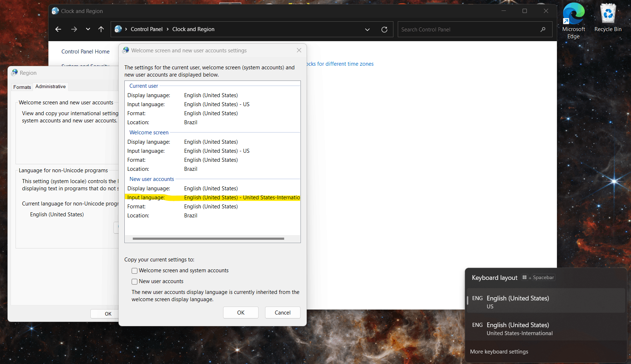Click Region dialog title globe icon
Screen dimensions: 631x364
(14, 73)
